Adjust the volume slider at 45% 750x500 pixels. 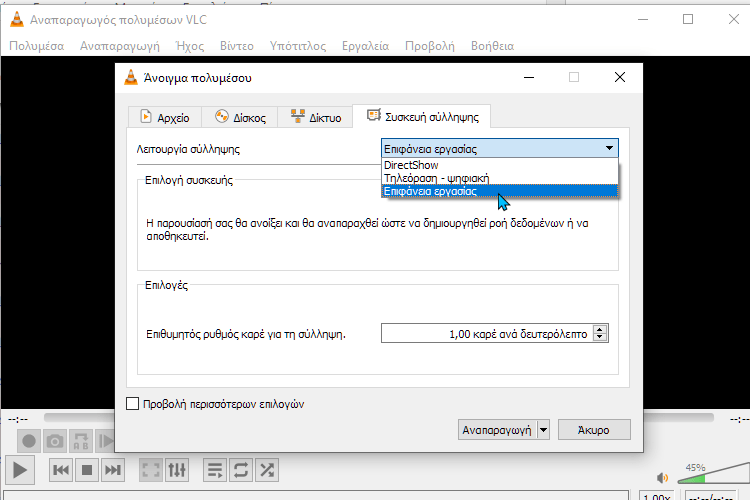714,474
